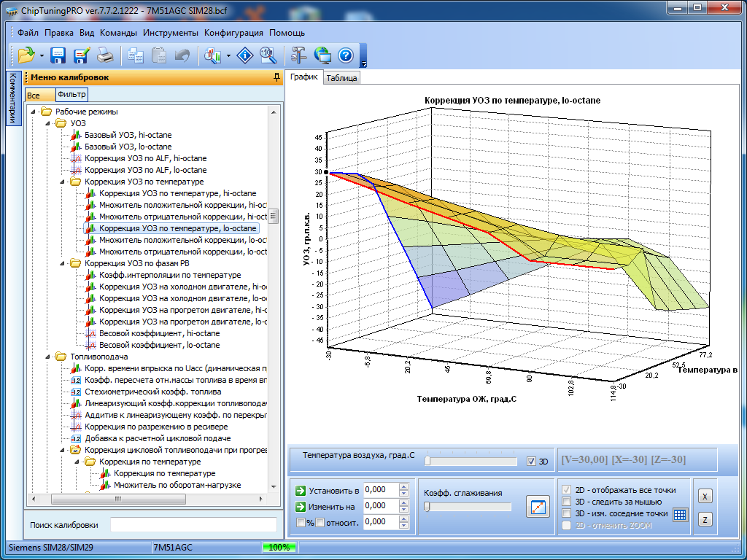747x560 pixels.
Task: Open dropdown arrow next to open-folder icon
Action: coord(42,56)
